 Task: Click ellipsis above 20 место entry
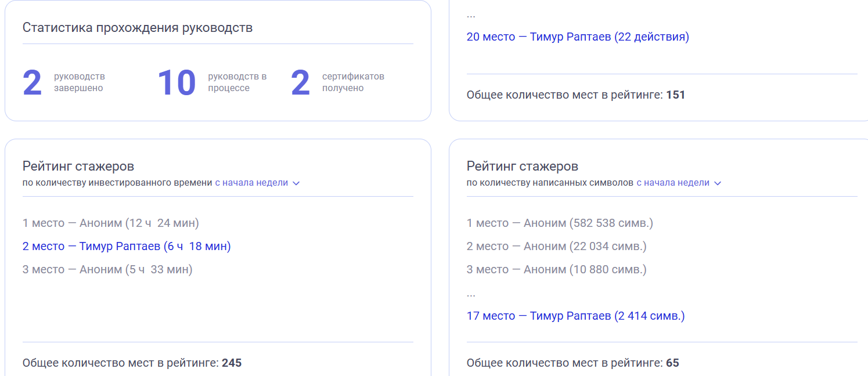471,15
